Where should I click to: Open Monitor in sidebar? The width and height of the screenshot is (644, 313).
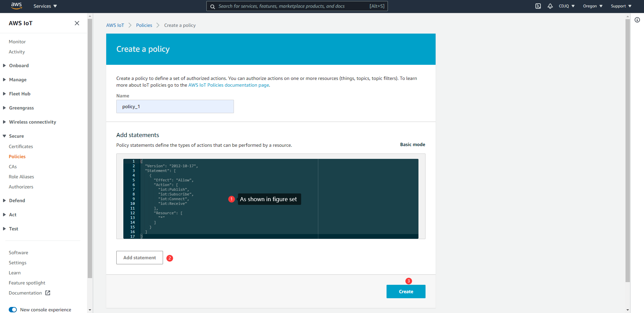pos(17,42)
